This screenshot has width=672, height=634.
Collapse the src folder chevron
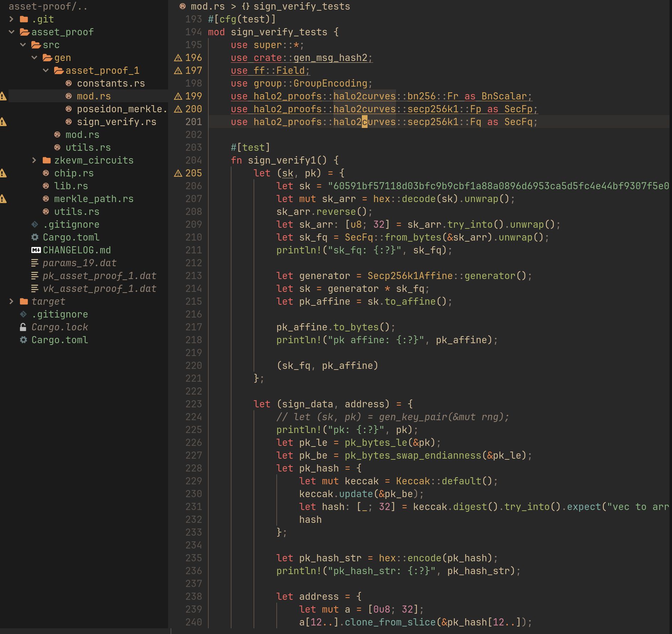[x=23, y=45]
